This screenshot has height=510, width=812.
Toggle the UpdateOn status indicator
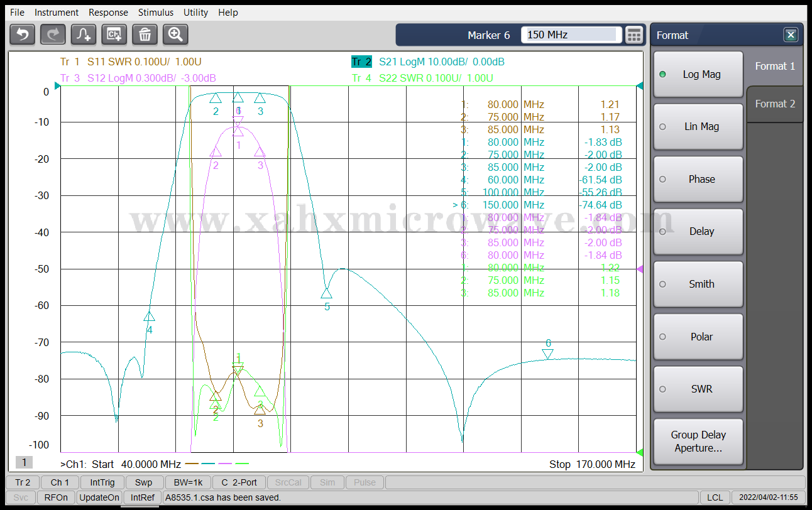[99, 497]
